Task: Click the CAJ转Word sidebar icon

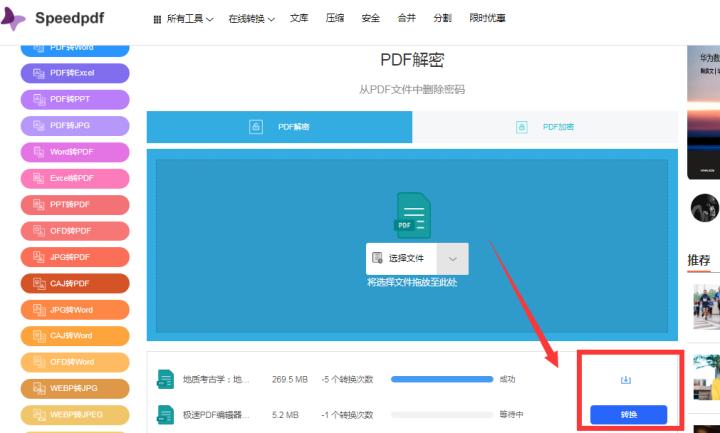Action: click(x=39, y=336)
